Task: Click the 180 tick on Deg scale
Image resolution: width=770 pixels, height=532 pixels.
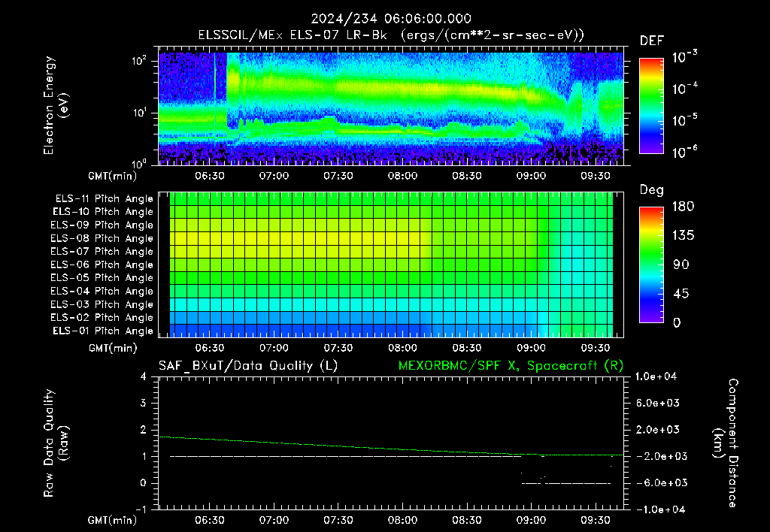Action: pos(683,206)
